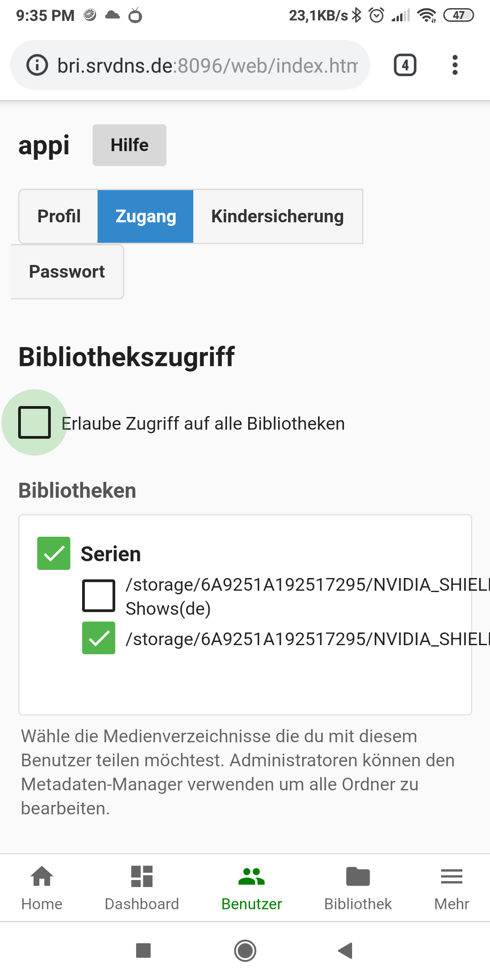Open the Mehr hamburger menu icon
Image resolution: width=490 pixels, height=980 pixels.
[x=451, y=876]
